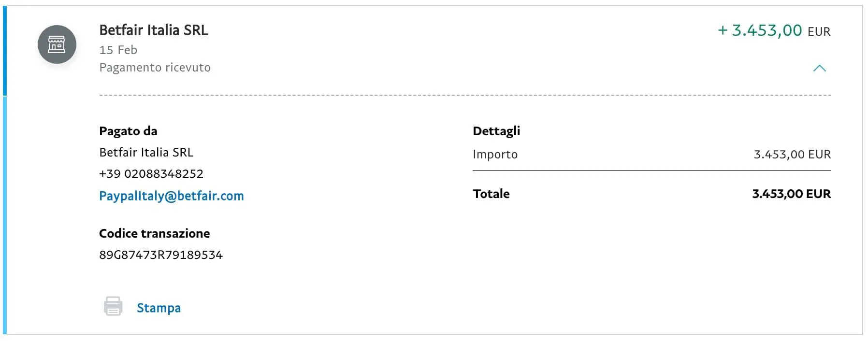
Task: Click the 15 Feb transaction date
Action: [118, 50]
